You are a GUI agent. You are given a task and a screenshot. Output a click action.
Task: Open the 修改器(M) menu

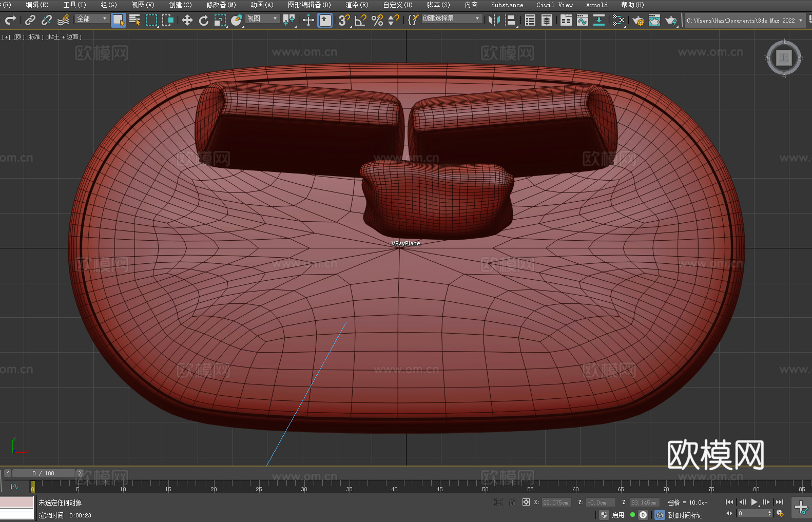[221, 5]
